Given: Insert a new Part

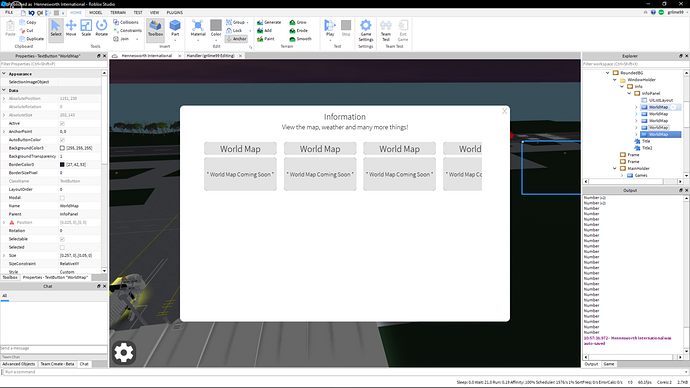Looking at the screenshot, I should click(175, 28).
